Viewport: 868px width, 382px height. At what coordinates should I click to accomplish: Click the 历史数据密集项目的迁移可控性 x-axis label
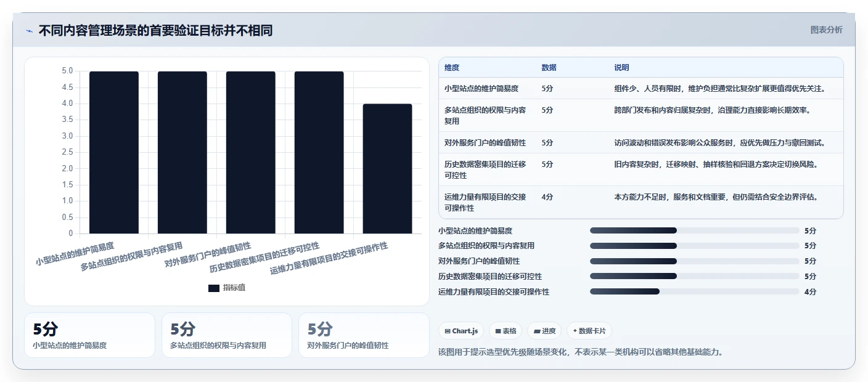pyautogui.click(x=264, y=257)
